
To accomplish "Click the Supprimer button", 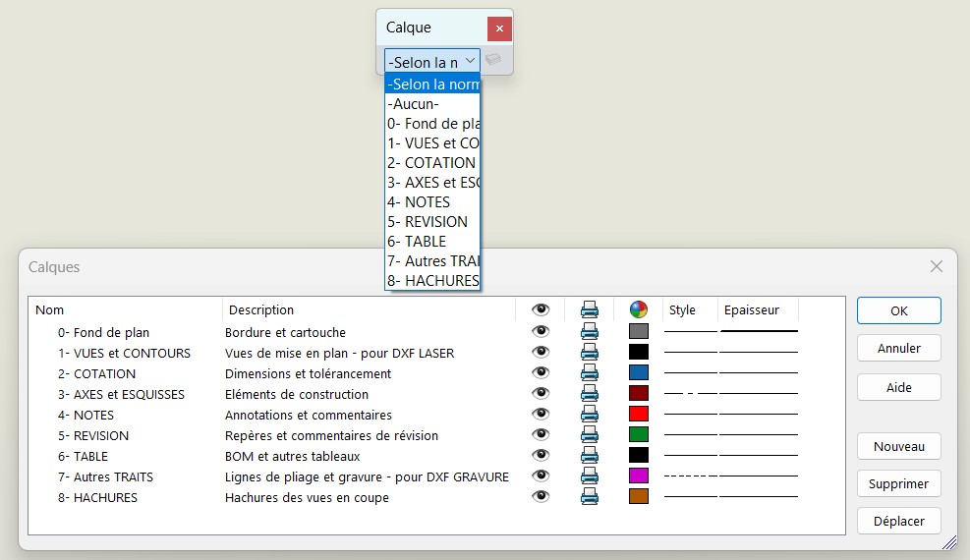I will (x=898, y=483).
